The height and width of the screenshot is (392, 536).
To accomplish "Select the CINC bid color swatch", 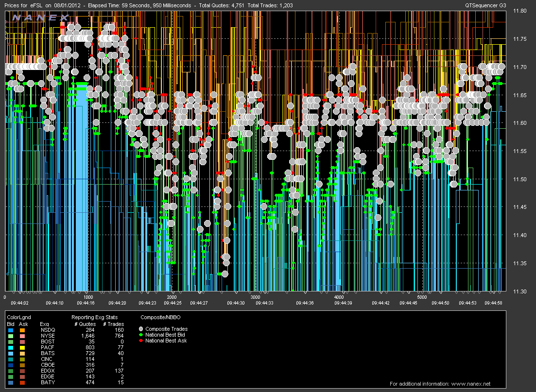I will pyautogui.click(x=11, y=359).
